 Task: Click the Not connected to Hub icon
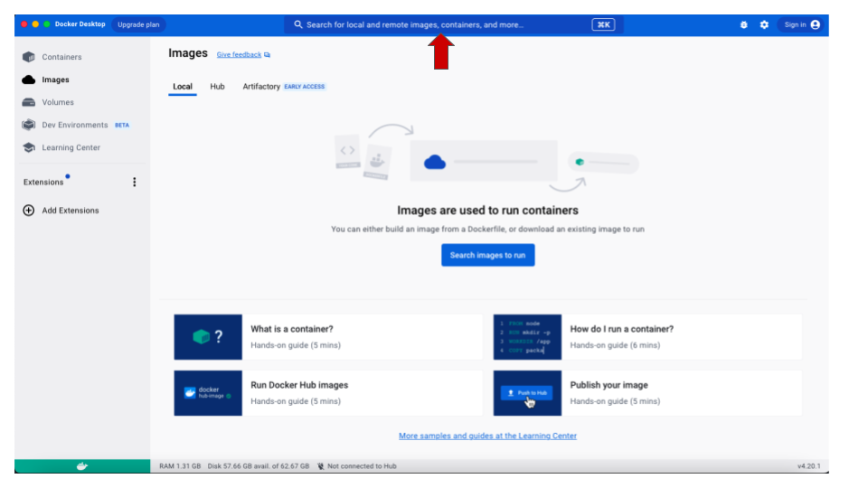coord(320,466)
